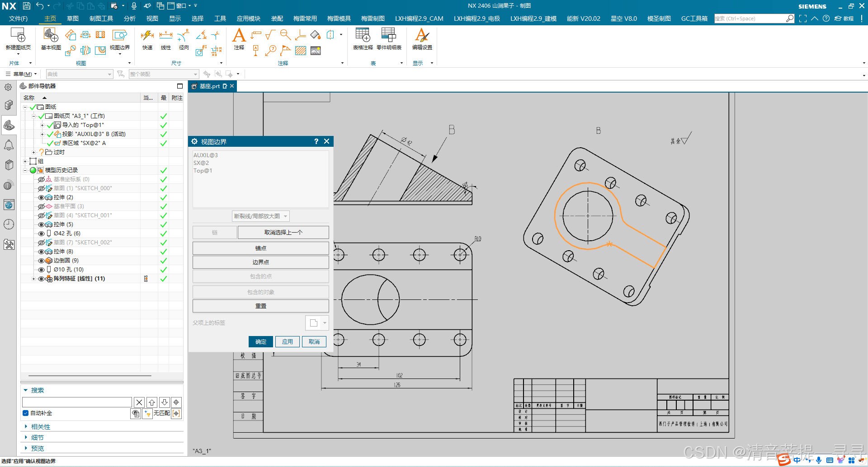Toggle visibility eye of 拉伸 (5)

(41, 224)
